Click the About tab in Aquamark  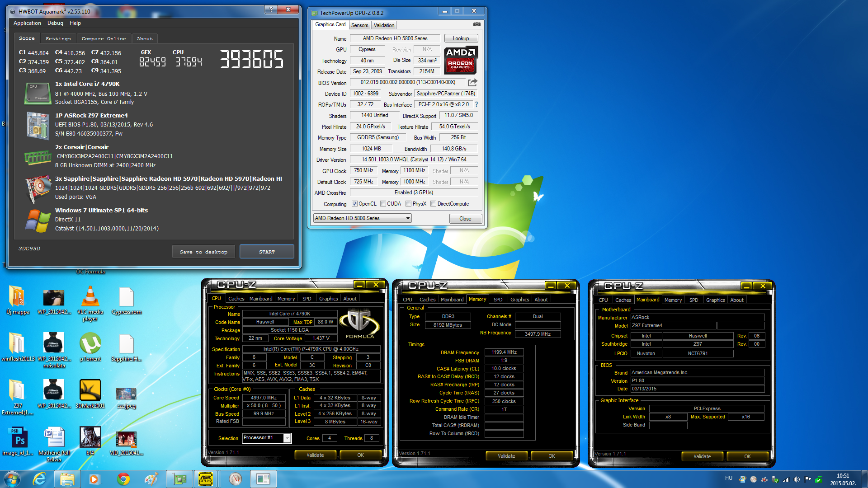pos(145,39)
